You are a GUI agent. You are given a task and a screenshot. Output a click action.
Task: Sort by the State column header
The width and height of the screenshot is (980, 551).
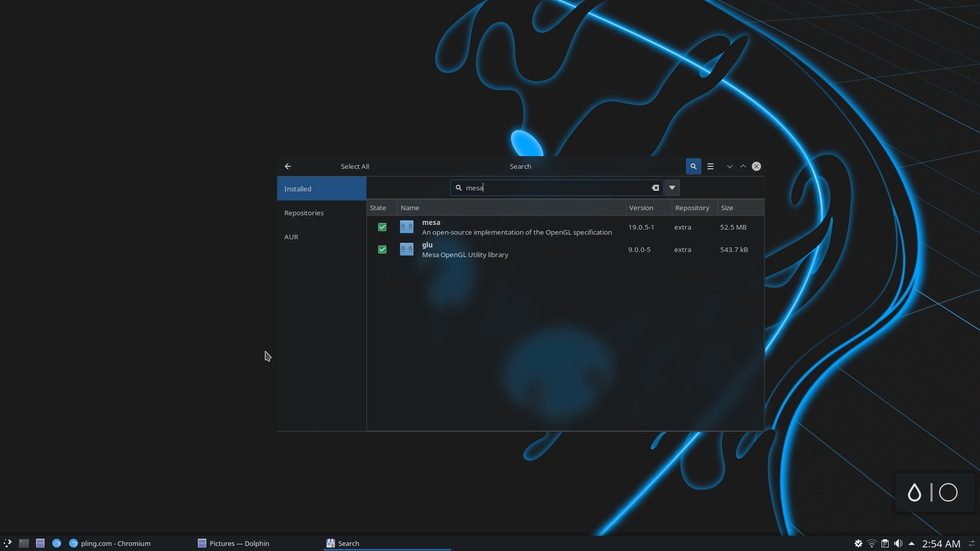[x=382, y=208]
